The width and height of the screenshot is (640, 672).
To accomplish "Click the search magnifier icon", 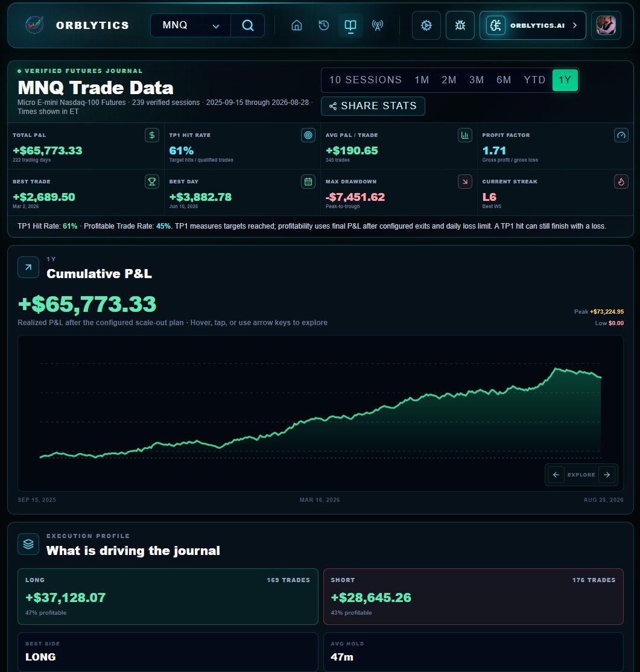I will 248,25.
